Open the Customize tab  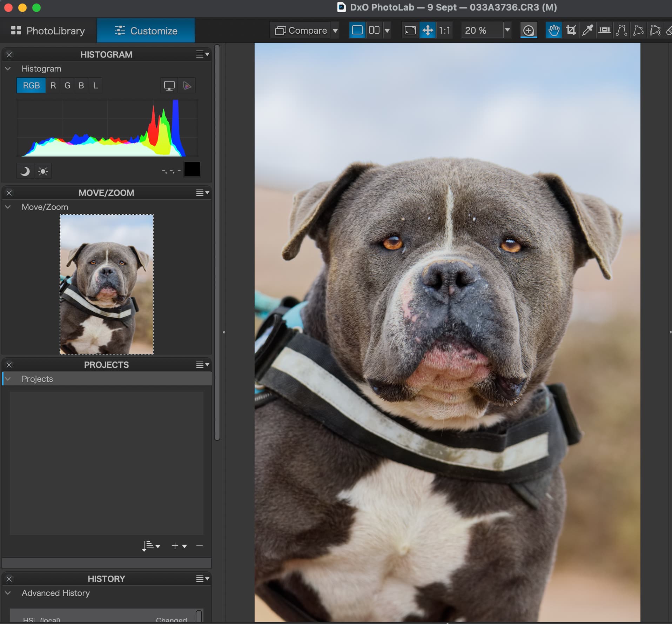point(146,31)
